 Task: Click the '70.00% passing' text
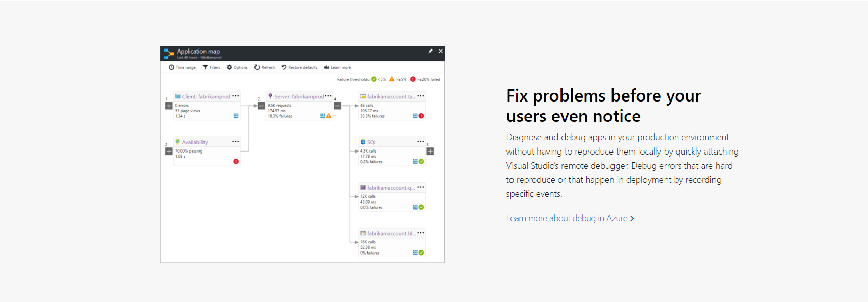[189, 151]
